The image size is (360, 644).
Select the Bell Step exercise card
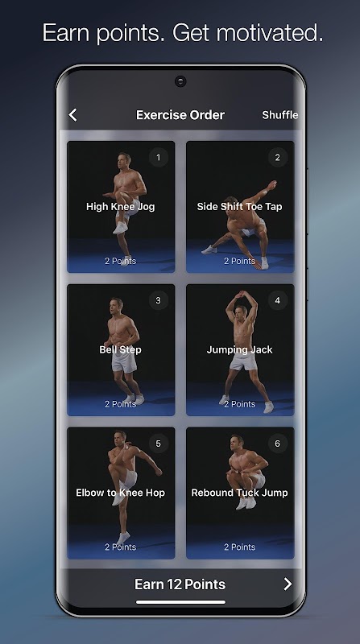(121, 350)
